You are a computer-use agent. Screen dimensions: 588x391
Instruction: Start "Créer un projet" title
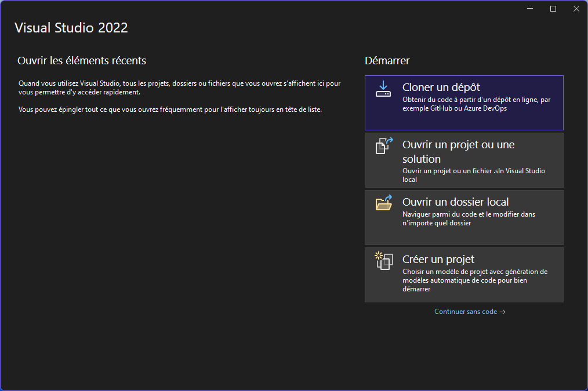(438, 259)
